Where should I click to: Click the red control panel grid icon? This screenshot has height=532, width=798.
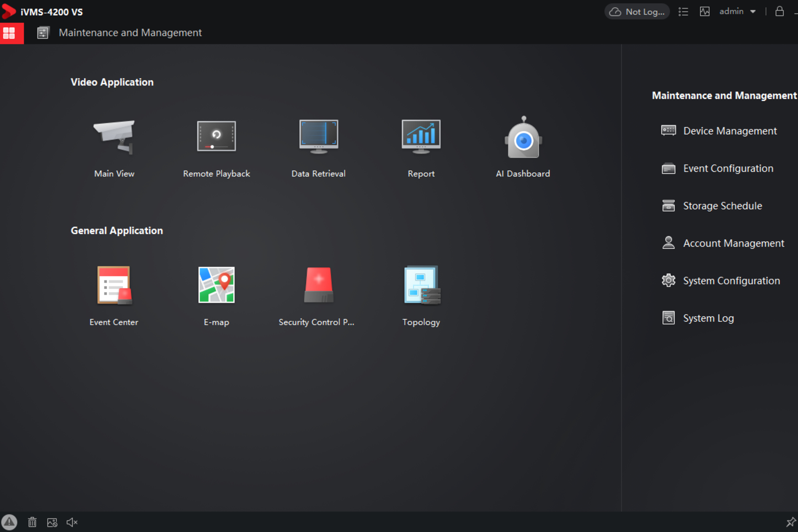click(x=12, y=33)
